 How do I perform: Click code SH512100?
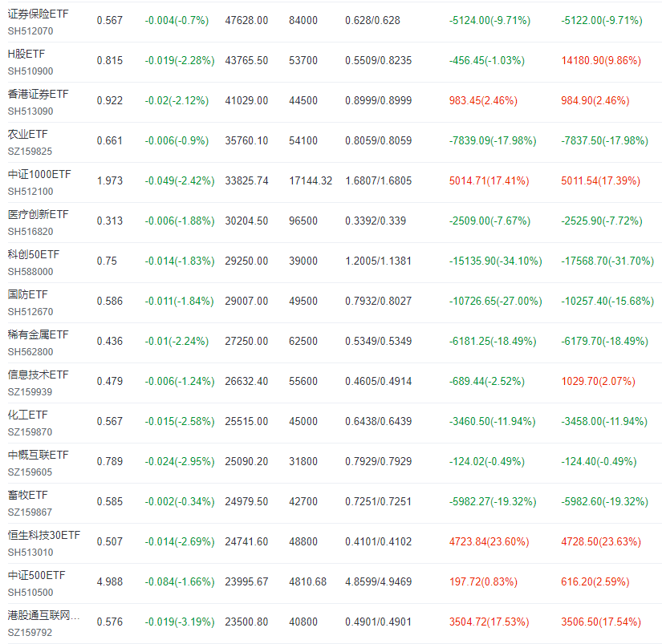[x=30, y=192]
